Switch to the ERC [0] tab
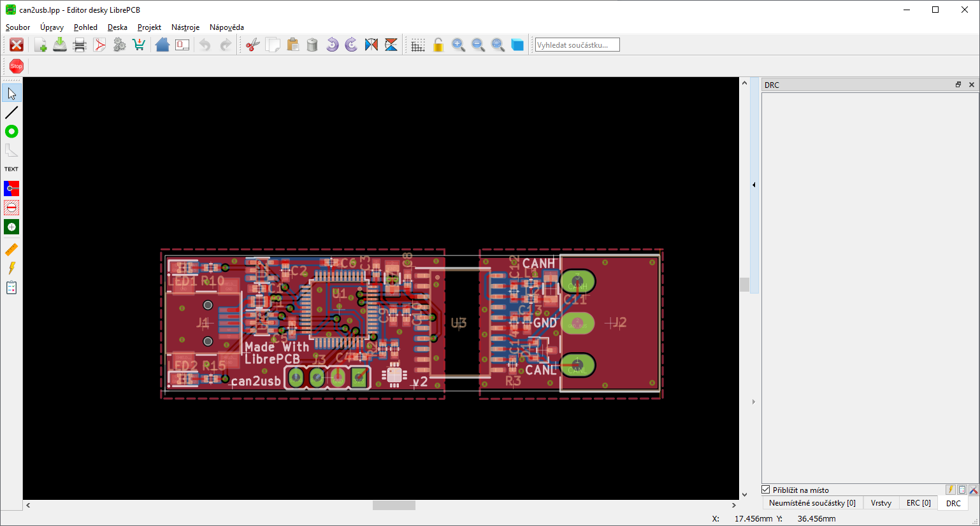The image size is (980, 526). (x=918, y=503)
